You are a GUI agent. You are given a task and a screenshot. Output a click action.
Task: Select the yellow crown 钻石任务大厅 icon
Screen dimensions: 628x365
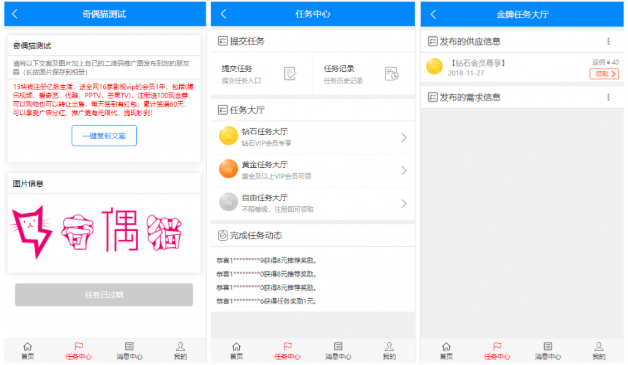point(228,136)
